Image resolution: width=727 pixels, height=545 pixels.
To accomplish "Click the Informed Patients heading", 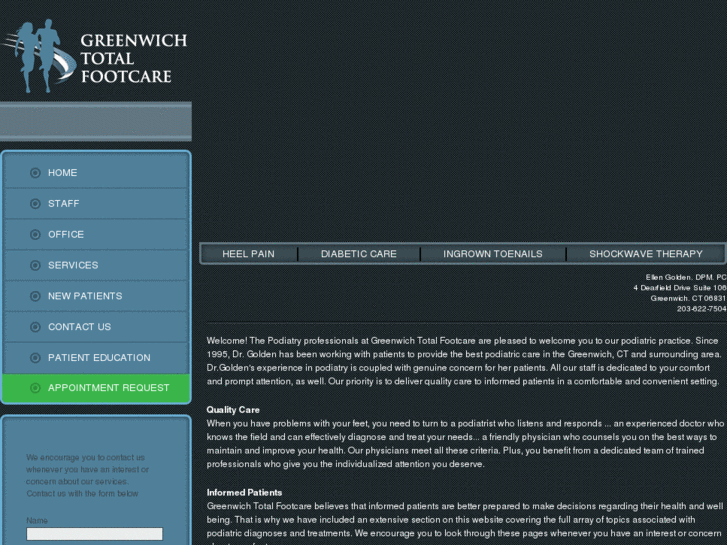I will coord(244,493).
